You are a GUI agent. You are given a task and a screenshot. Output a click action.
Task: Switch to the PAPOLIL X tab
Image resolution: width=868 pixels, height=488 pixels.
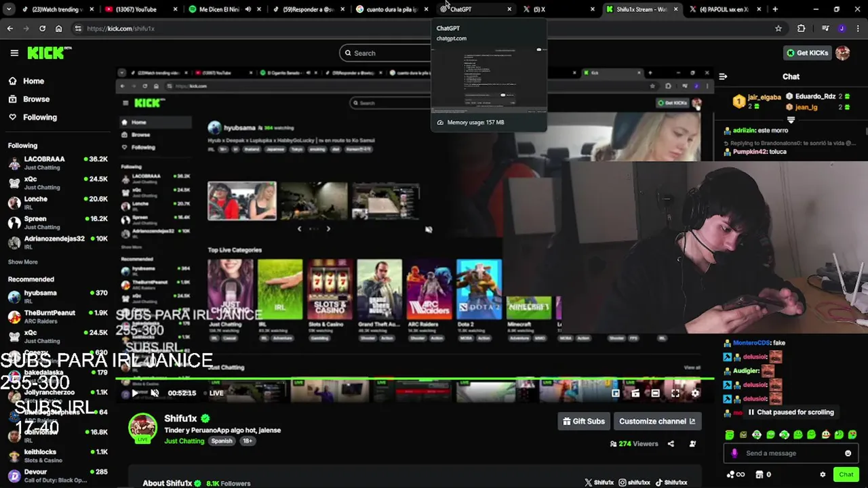[x=724, y=9]
